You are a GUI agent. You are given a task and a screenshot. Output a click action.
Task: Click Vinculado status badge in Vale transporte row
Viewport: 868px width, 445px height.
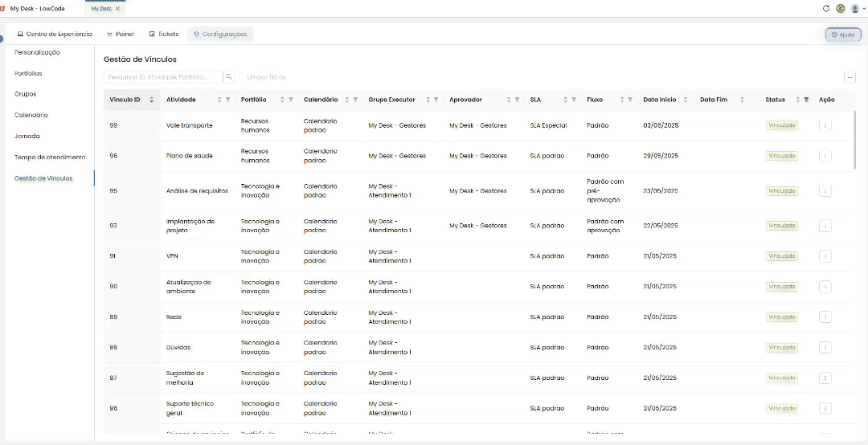(x=782, y=125)
